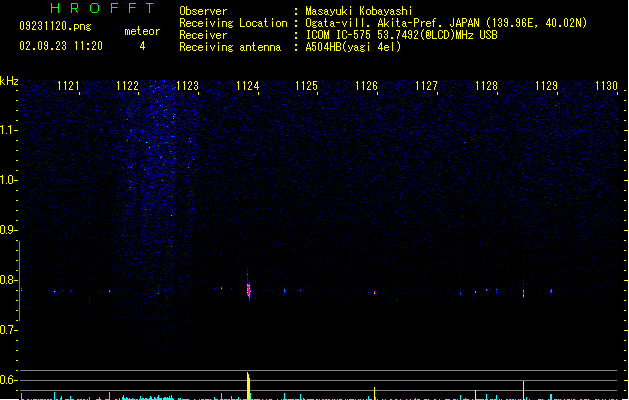The width and height of the screenshot is (629, 400).
Task: Click the 1127 time axis label
Action: point(426,86)
